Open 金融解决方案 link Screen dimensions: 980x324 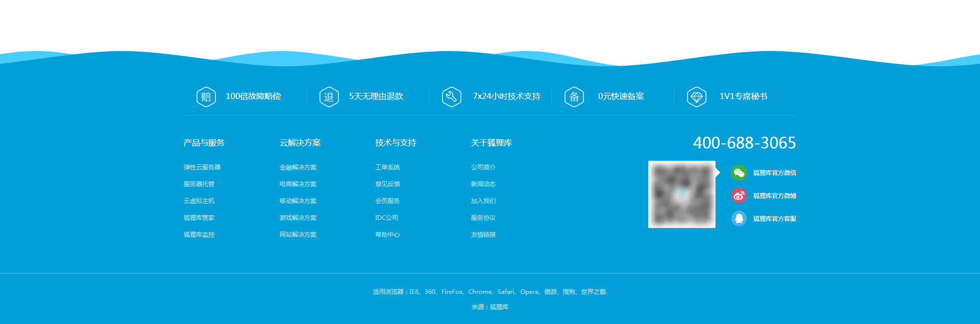(x=298, y=167)
